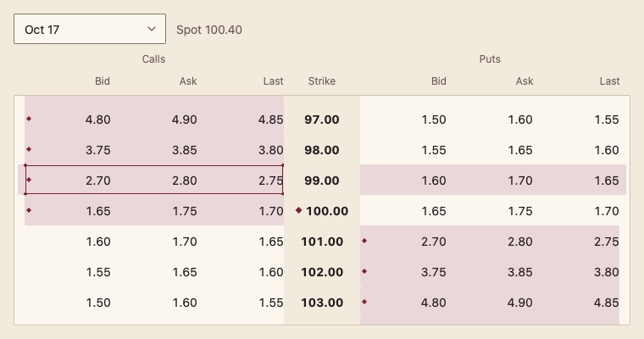
Task: Select call ask 2.80 at strike 99
Action: tap(185, 181)
